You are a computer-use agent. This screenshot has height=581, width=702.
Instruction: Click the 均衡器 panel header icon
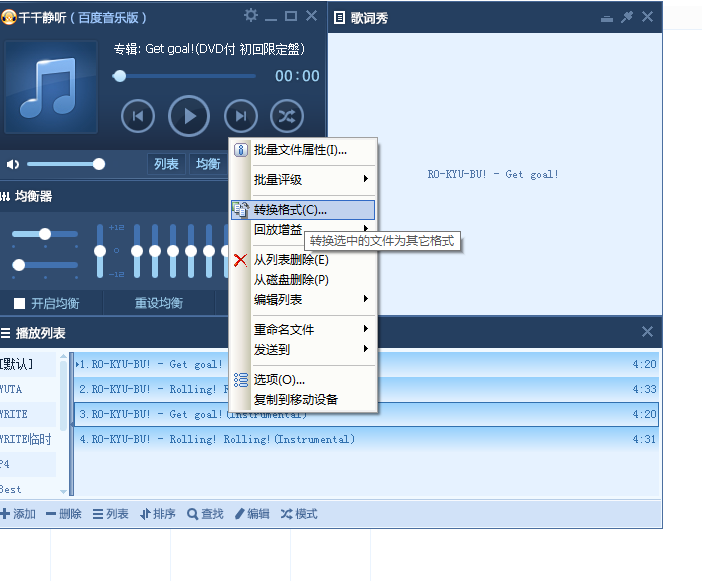[5, 196]
